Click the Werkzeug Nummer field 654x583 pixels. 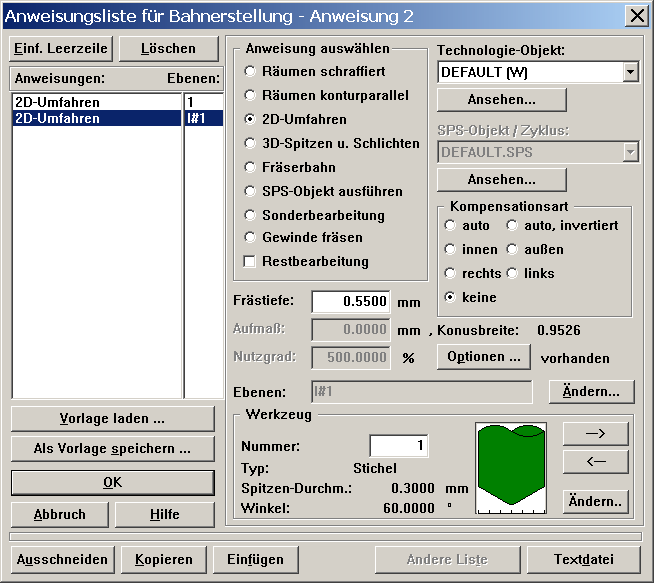point(398,445)
